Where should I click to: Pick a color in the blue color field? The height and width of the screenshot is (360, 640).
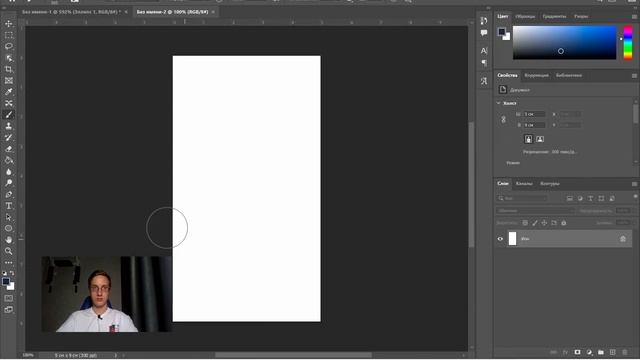pos(564,42)
